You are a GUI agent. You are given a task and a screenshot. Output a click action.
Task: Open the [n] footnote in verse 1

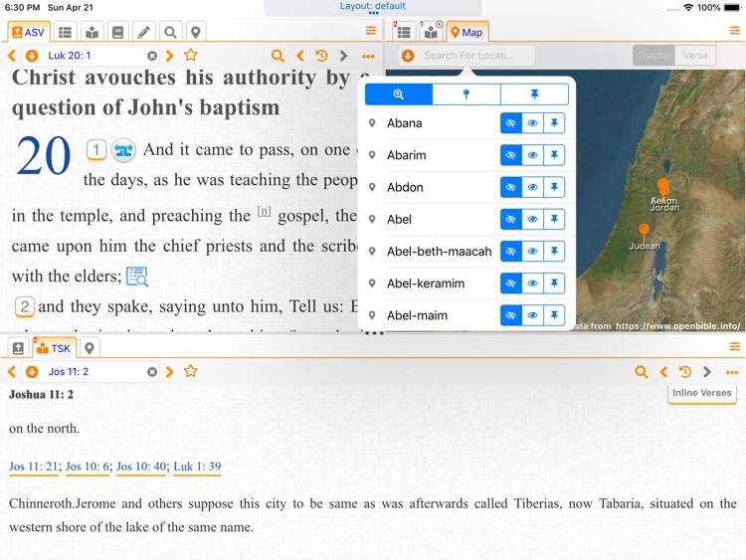click(x=264, y=211)
